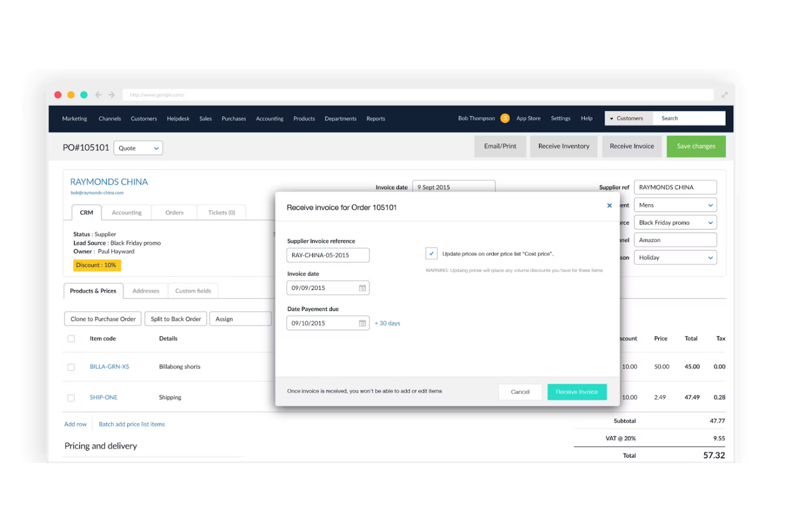
Task: Click the browser back arrow
Action: click(x=98, y=94)
